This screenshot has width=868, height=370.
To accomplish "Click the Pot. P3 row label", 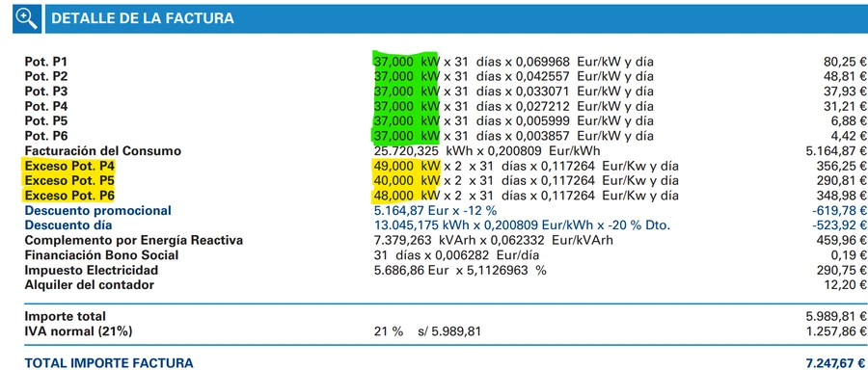I will tap(46, 92).
